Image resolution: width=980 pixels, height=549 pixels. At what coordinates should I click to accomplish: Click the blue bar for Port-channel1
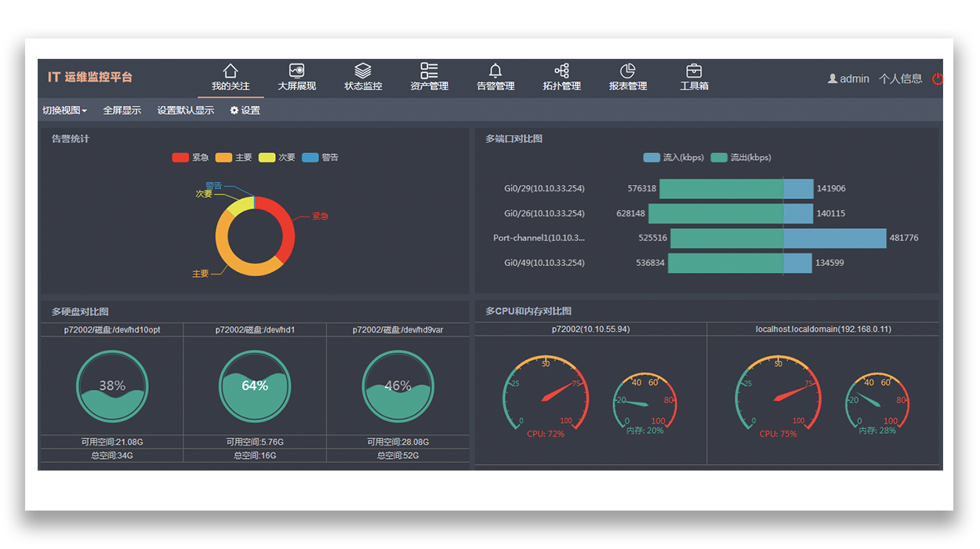coord(834,238)
